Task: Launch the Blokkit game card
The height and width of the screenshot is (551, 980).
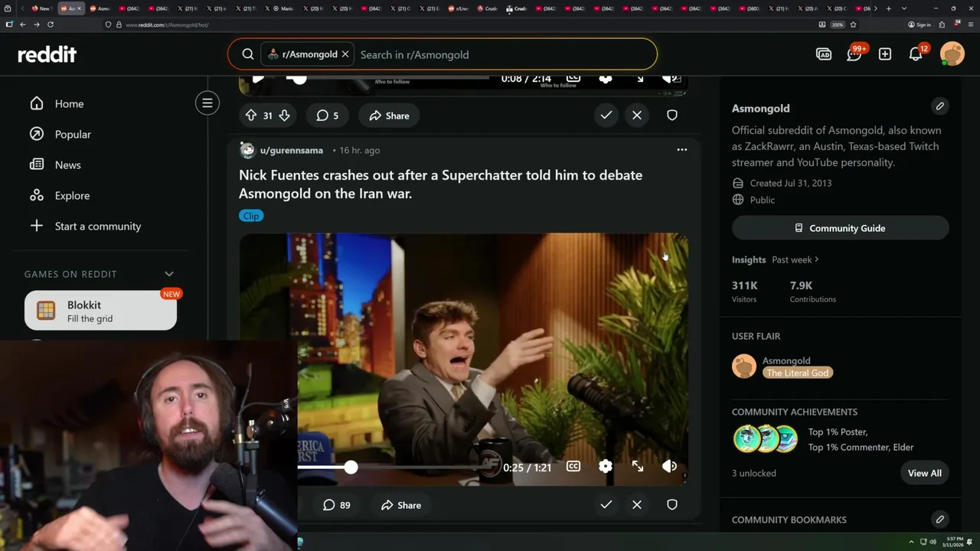Action: click(100, 311)
